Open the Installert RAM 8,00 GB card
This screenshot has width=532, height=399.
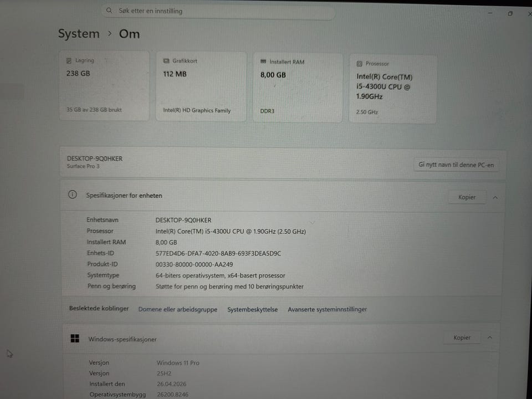298,88
